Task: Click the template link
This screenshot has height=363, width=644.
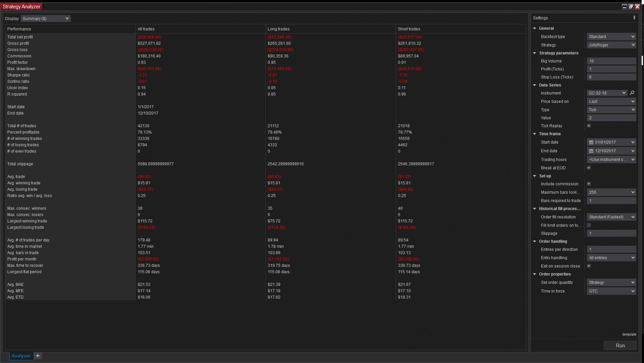Action: point(629,334)
